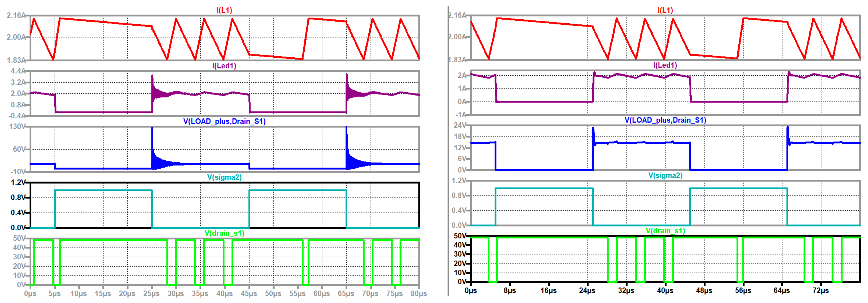Click the 72µs label on right time axis

[821, 291]
